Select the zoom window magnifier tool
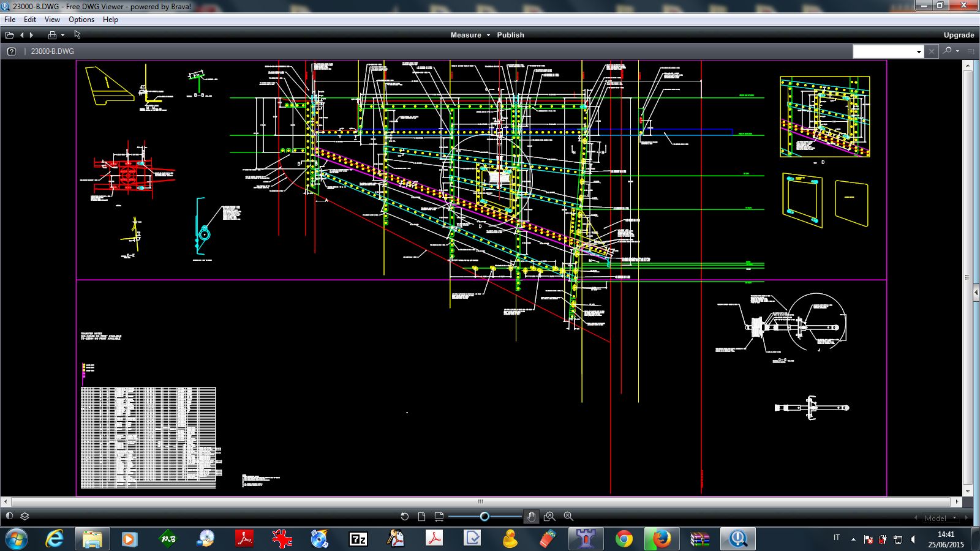This screenshot has width=980, height=551. (549, 517)
